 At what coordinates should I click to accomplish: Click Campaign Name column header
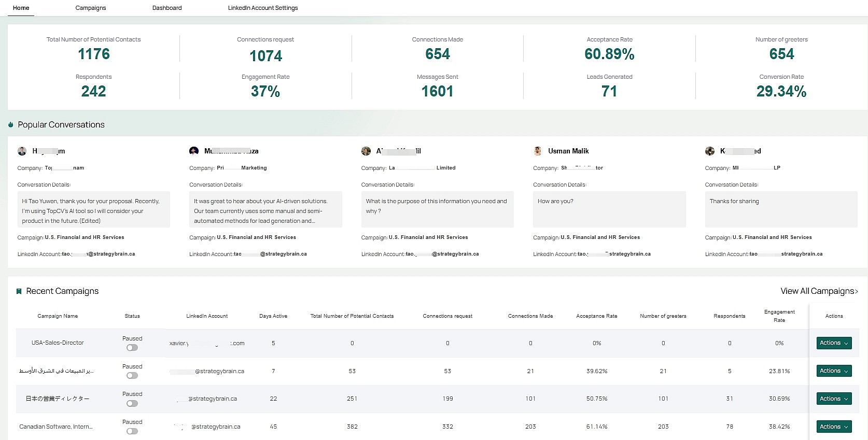[x=58, y=316]
